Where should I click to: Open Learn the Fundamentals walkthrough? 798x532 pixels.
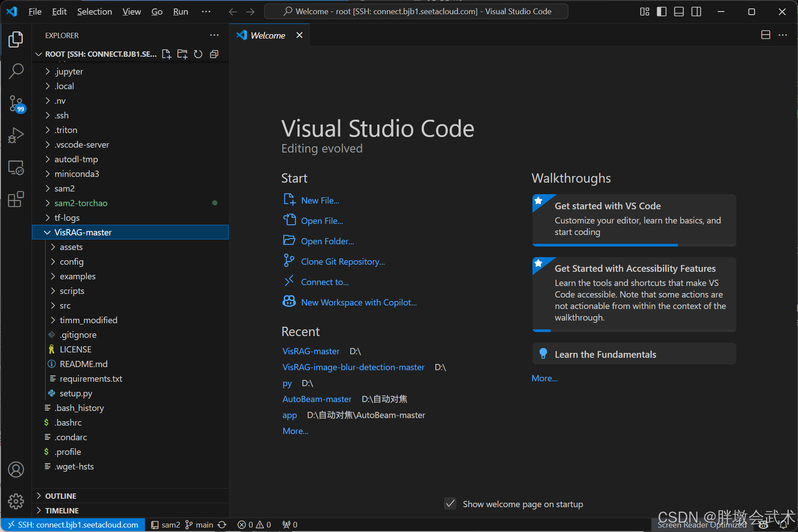coord(634,354)
